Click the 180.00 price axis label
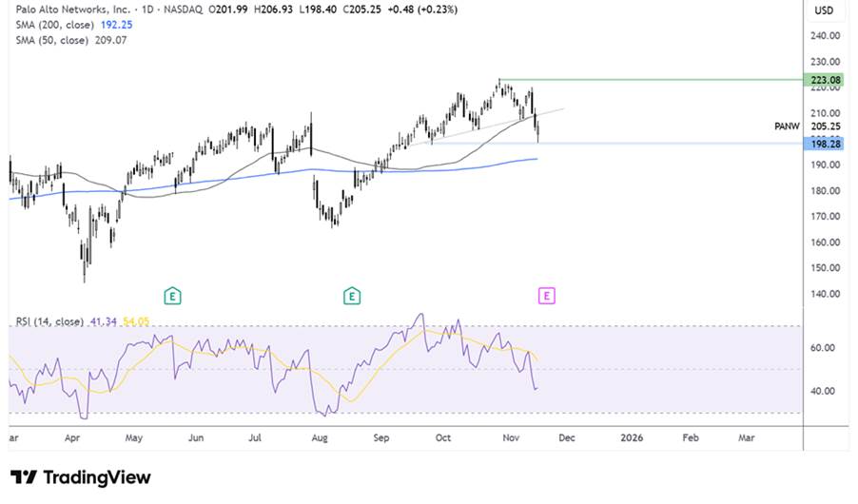 tap(825, 190)
